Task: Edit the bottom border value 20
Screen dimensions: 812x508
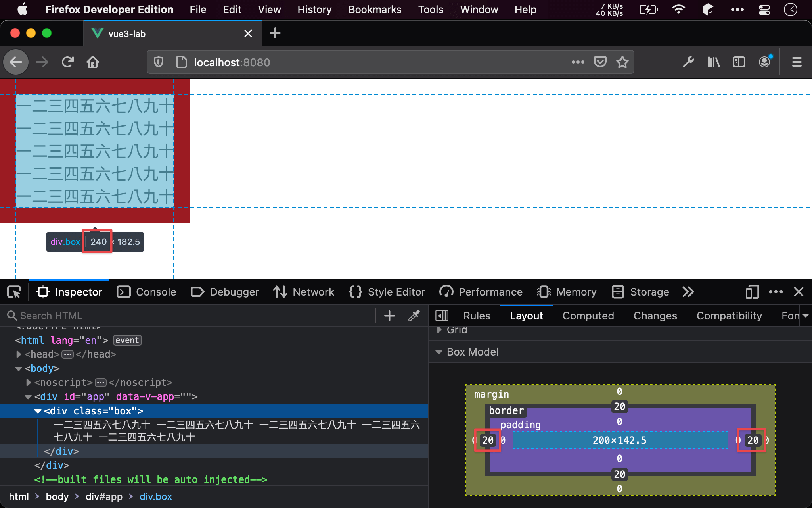Action: pos(619,474)
